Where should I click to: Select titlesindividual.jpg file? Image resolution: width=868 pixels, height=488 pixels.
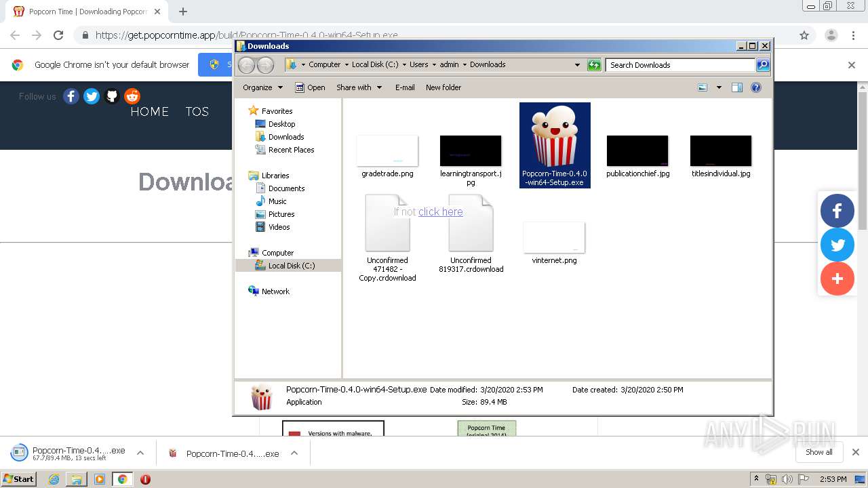click(x=721, y=156)
